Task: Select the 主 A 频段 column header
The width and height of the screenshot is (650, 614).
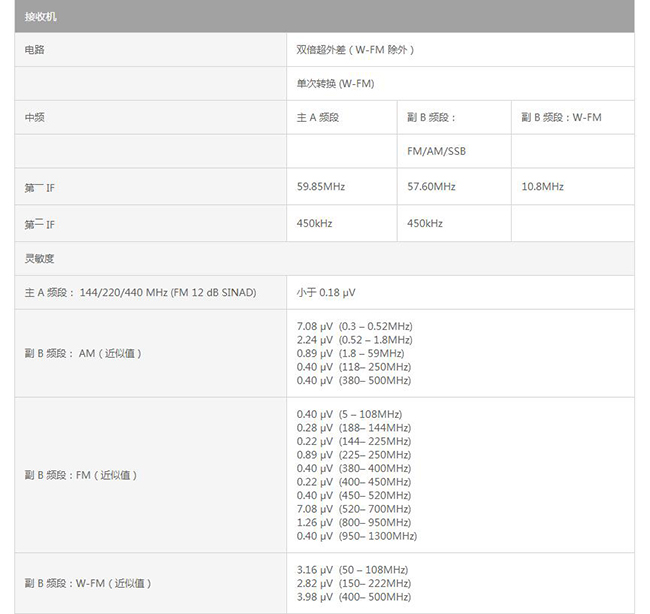Action: click(318, 118)
